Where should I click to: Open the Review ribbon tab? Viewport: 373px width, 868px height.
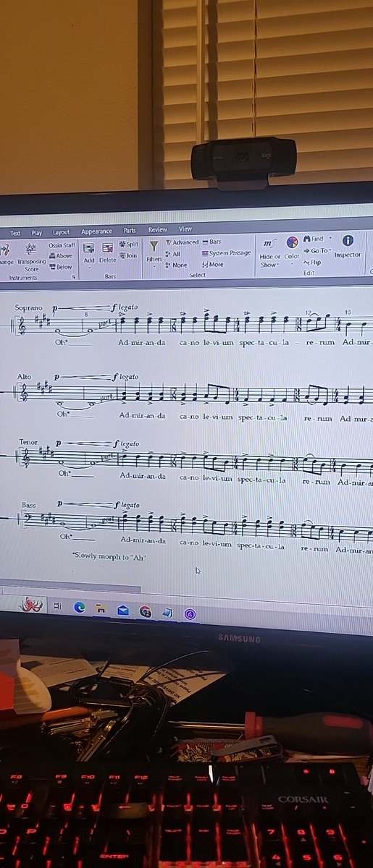point(157,230)
